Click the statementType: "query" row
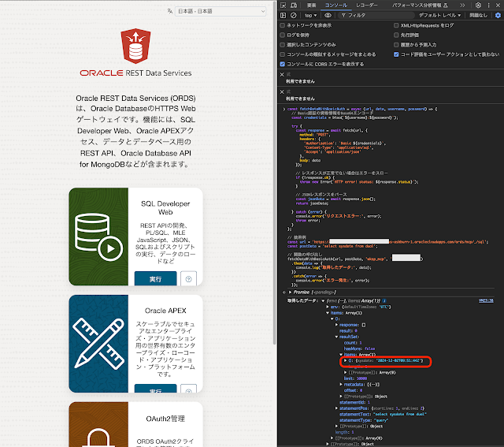Screen dimensions: 504x447 point(364,420)
